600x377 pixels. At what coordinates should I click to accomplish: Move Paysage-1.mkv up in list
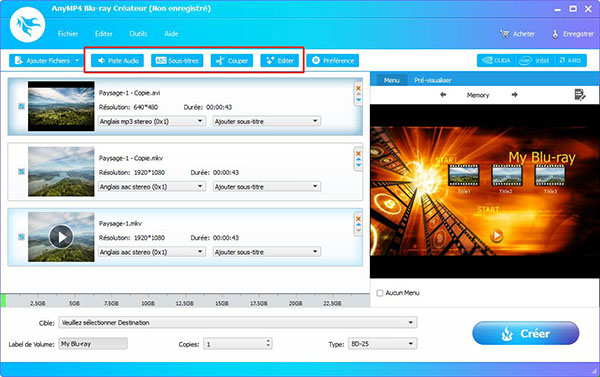(359, 225)
